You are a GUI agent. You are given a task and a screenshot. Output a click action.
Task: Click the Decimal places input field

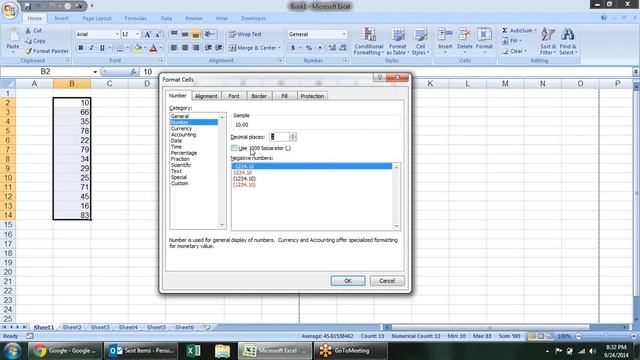pos(279,137)
